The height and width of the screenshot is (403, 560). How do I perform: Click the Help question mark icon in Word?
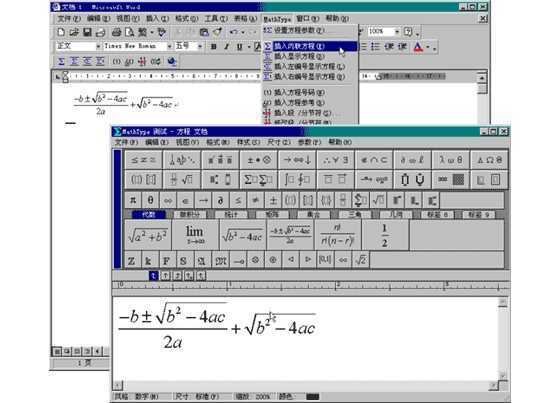coord(408,32)
